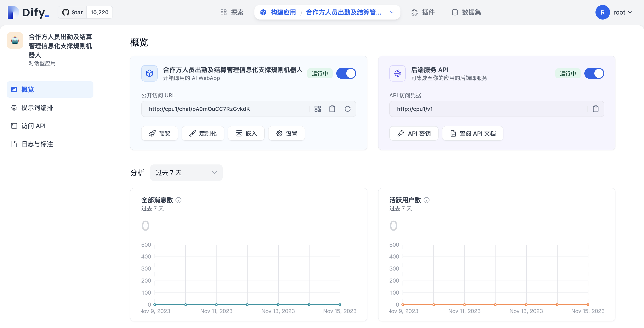Image resolution: width=644 pixels, height=328 pixels.
Task: Go to 日志与标注 in the sidebar
Action: (x=37, y=144)
